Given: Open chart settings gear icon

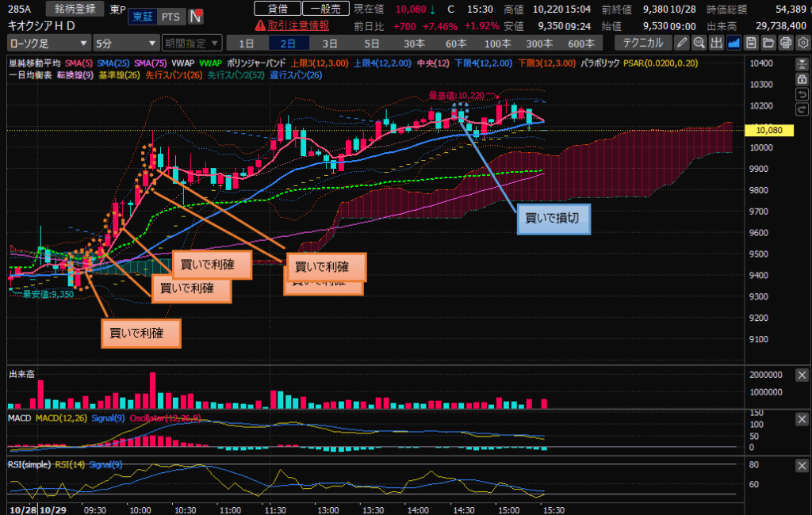Looking at the screenshot, I should coord(802,43).
